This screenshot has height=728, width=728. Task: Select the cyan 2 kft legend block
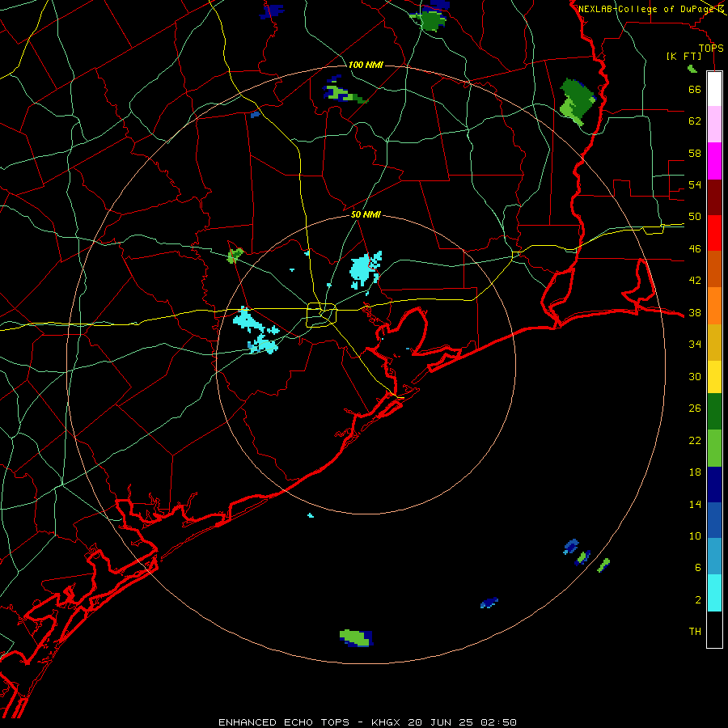coord(714,593)
